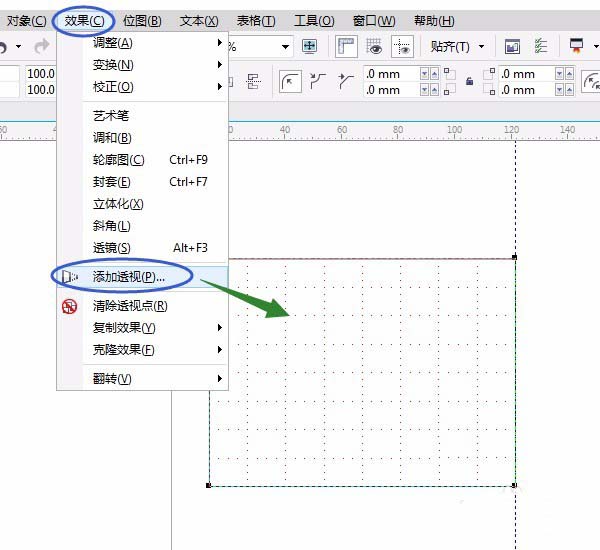Open the dropdown arrow beside application launcher

(x=596, y=46)
